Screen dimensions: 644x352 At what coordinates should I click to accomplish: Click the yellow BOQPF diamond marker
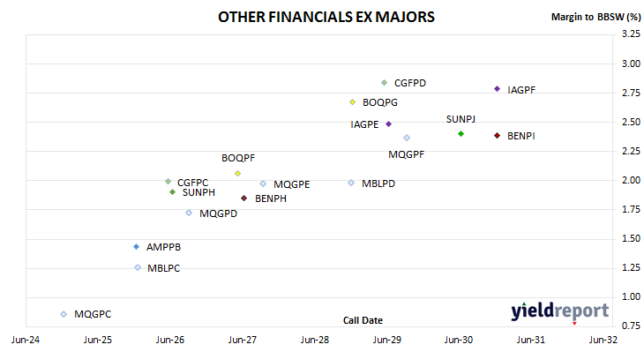237,174
